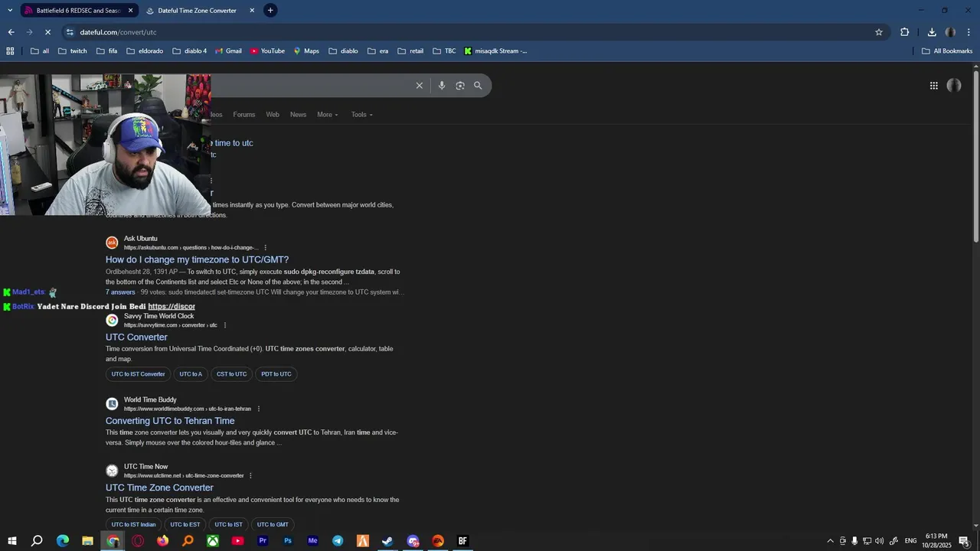Viewport: 980px width, 551px height.
Task: Filter results by Forums
Action: [244, 115]
